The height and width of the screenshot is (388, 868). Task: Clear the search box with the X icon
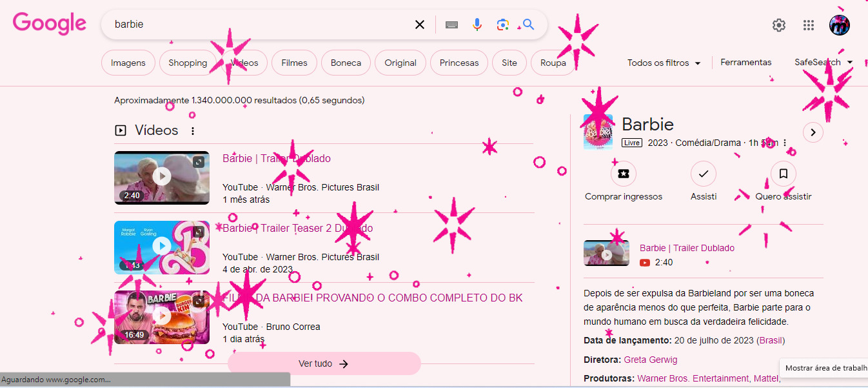click(420, 25)
